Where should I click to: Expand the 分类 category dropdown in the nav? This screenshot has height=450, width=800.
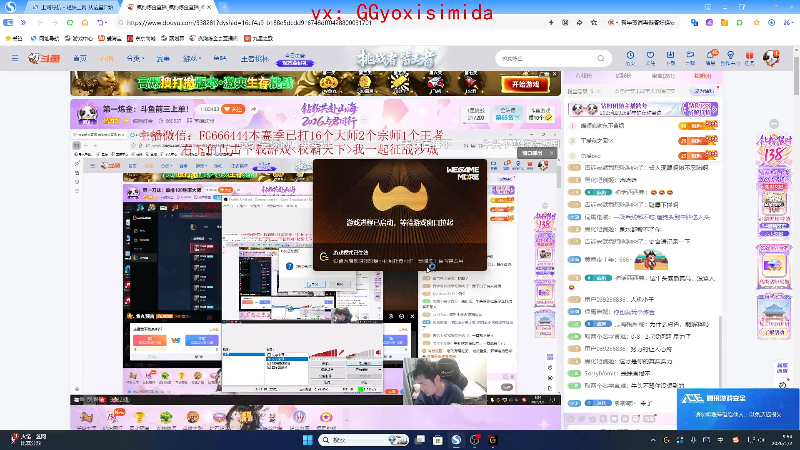[x=135, y=59]
